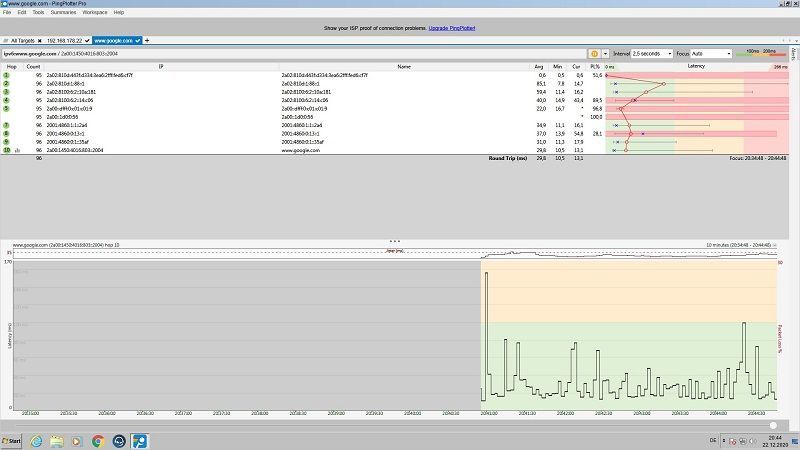Click the target address input field
Viewport: 800px width, 450px height.
pyautogui.click(x=294, y=54)
